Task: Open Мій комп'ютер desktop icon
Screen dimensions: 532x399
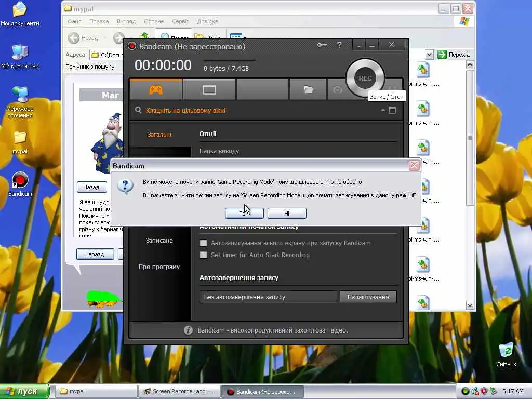Action: pos(20,56)
